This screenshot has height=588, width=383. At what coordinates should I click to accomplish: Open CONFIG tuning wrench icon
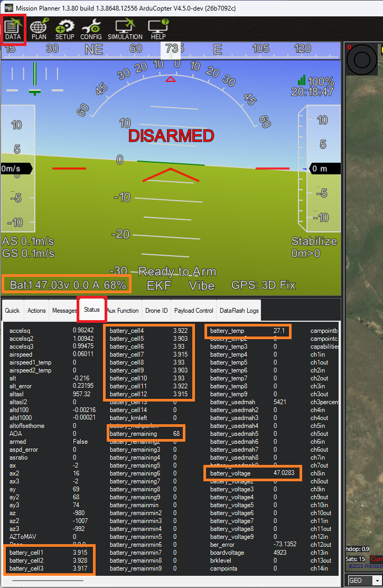tap(91, 30)
